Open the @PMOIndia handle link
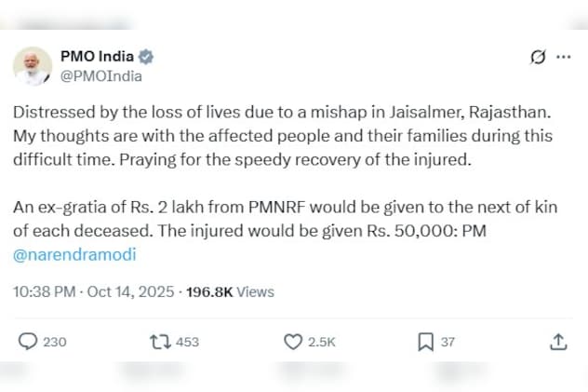Screen dimensions: 588x392 [100, 75]
